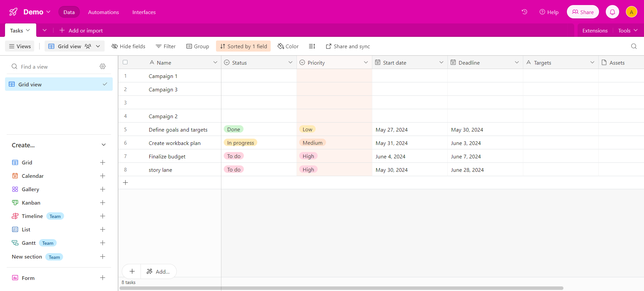This screenshot has width=644, height=291.
Task: Open the Tools dropdown
Action: click(x=628, y=30)
